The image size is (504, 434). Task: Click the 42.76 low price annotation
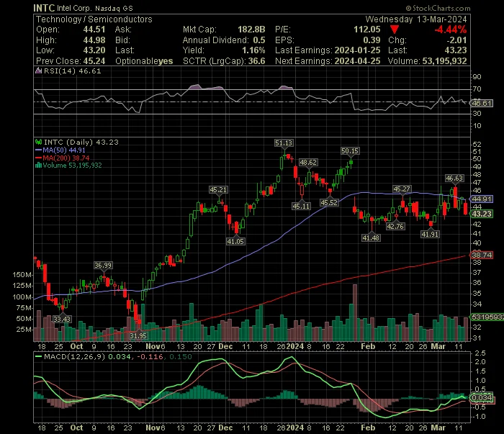pos(395,227)
